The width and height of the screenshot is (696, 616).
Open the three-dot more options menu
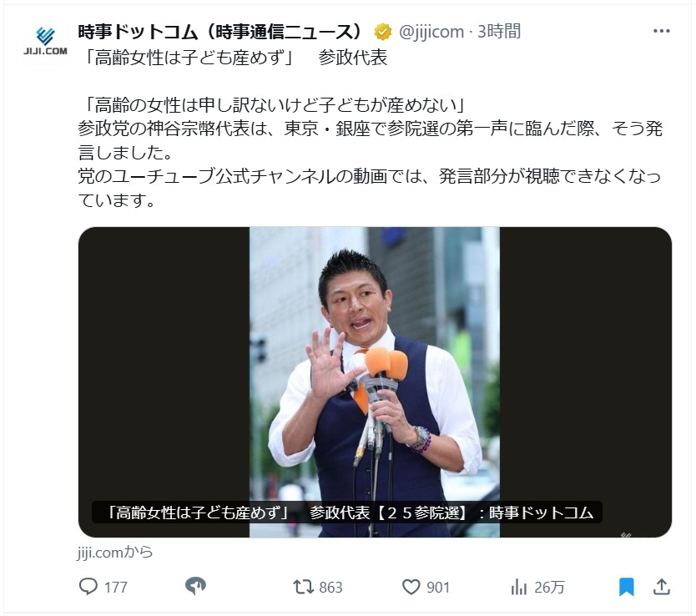point(662,31)
